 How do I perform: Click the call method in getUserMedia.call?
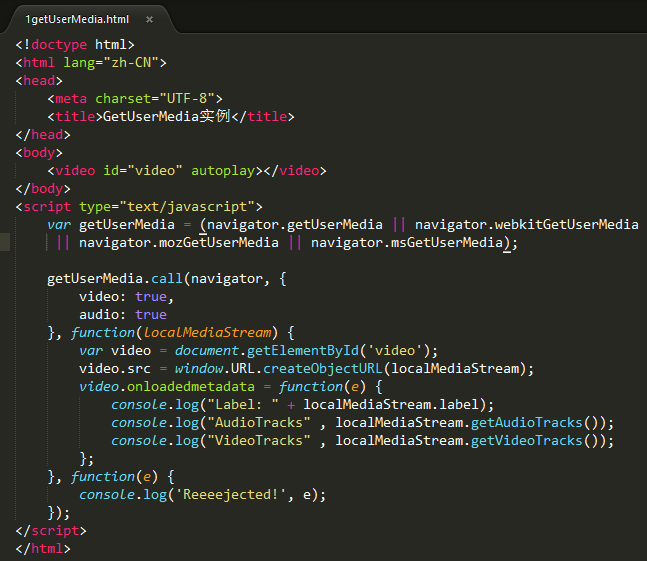[x=167, y=279]
